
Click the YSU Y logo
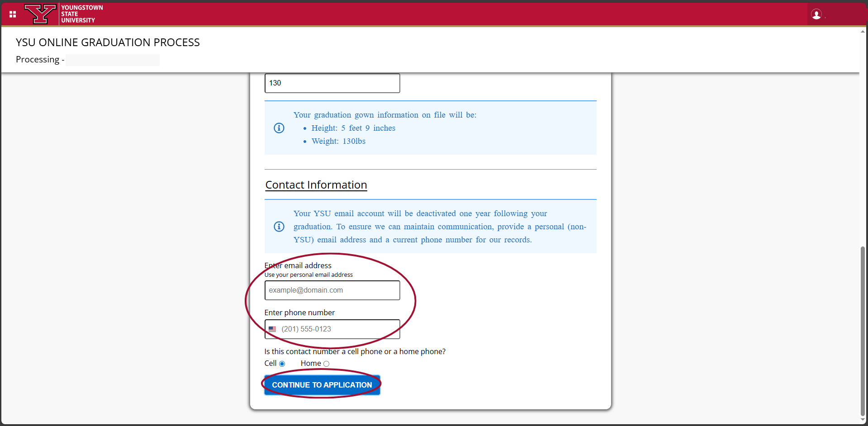(x=40, y=14)
